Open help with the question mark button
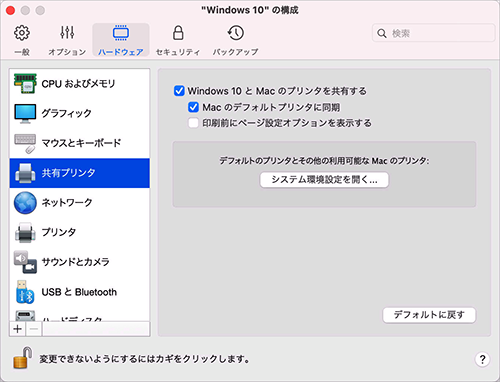Image resolution: width=500 pixels, height=382 pixels. coord(482,359)
